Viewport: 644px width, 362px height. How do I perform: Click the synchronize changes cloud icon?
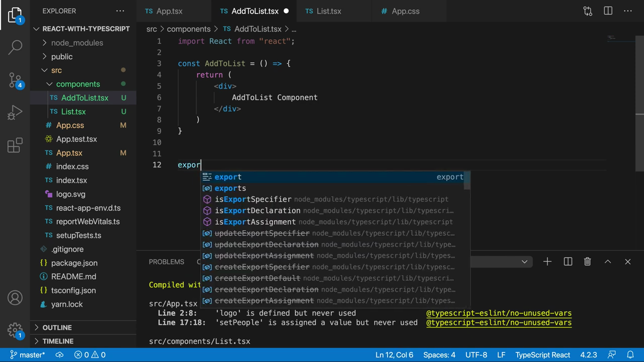(x=59, y=355)
